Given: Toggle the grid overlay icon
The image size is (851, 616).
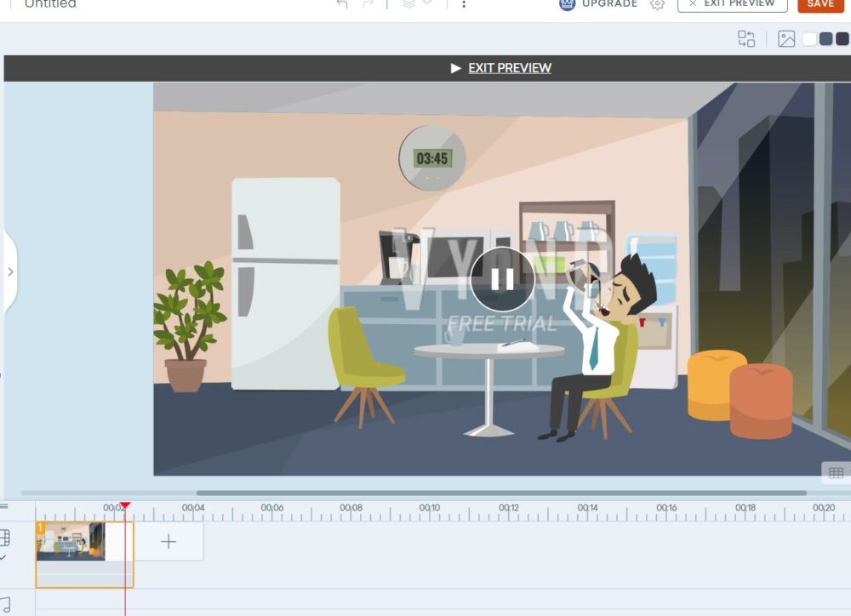Looking at the screenshot, I should (836, 473).
